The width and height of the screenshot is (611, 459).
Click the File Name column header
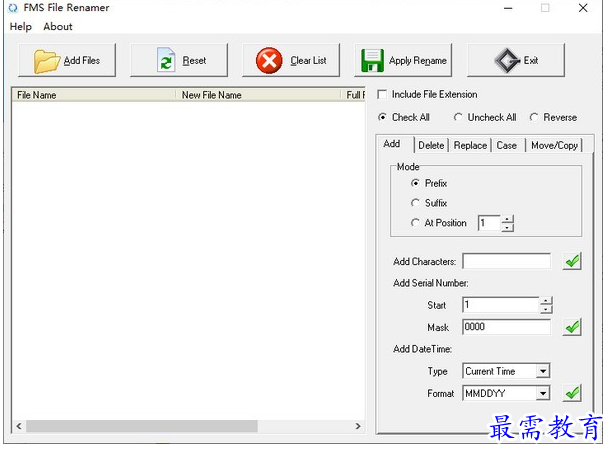pyautogui.click(x=94, y=95)
